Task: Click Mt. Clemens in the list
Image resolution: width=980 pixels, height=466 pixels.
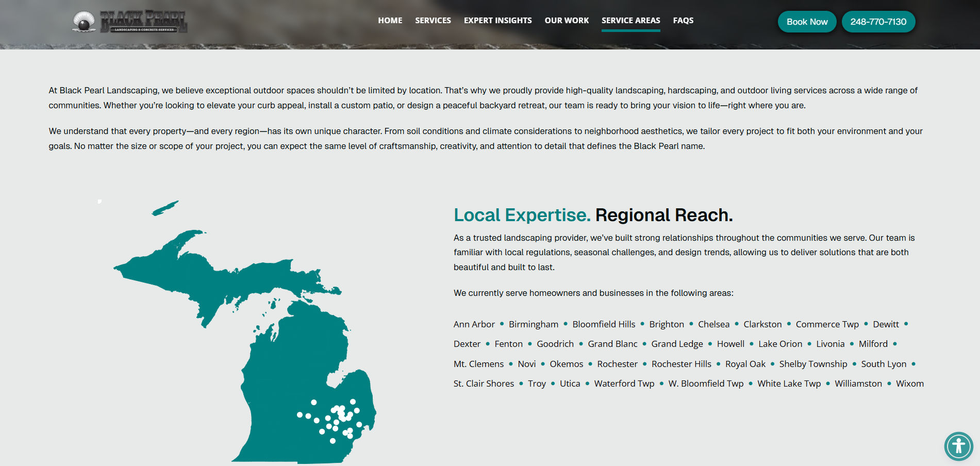Action: tap(478, 364)
